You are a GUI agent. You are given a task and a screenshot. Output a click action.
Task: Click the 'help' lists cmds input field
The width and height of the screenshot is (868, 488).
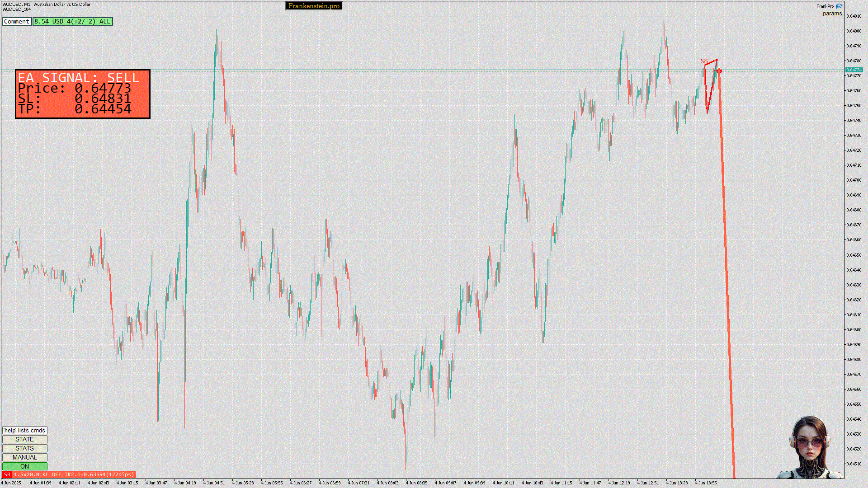point(24,430)
